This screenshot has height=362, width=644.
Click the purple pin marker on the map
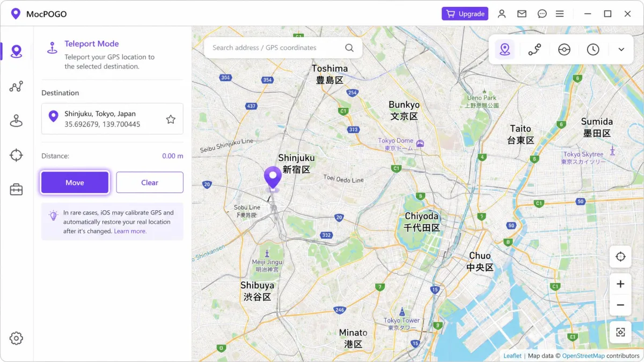pyautogui.click(x=273, y=178)
